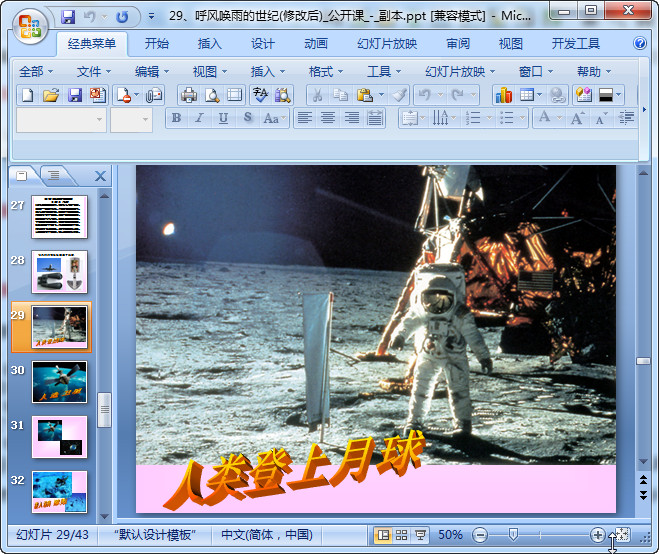Viewport: 659px width, 554px height.
Task: Switch to 审阅 ribbon tab
Action: (458, 43)
